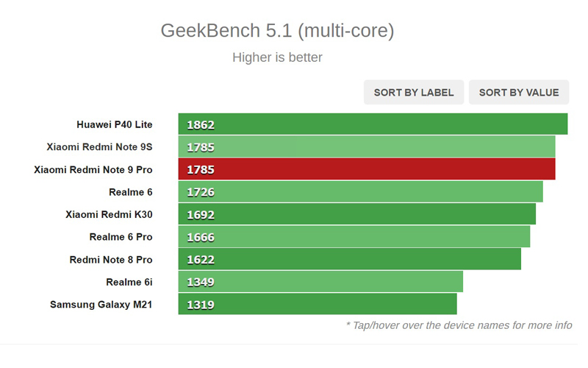Open the Realme 6 device name
The image size is (588, 368).
[131, 192]
